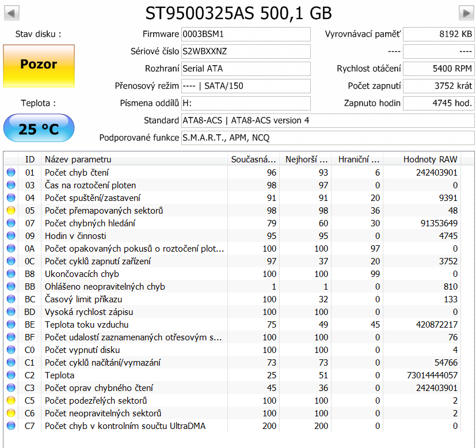This screenshot has width=476, height=448.
Task: Click blue status icon for row C7 UltraDMA
Action: 11,426
